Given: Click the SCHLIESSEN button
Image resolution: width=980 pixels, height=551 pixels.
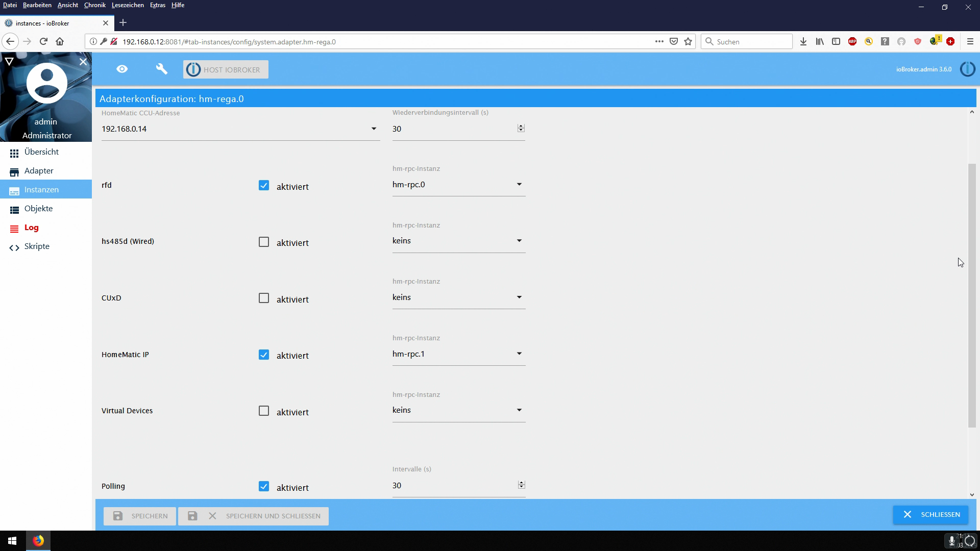Looking at the screenshot, I should click(x=930, y=515).
